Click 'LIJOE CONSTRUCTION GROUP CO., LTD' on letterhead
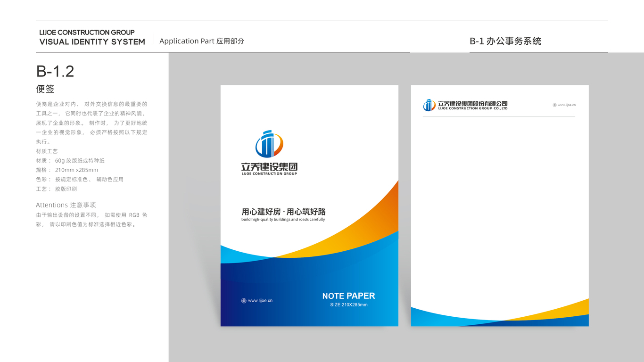The height and width of the screenshot is (362, 644). pos(473,108)
